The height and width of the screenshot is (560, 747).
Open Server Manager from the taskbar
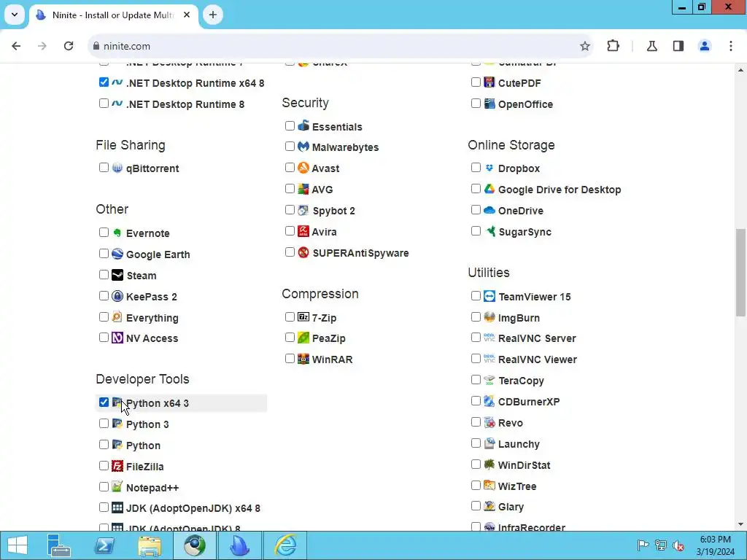59,545
